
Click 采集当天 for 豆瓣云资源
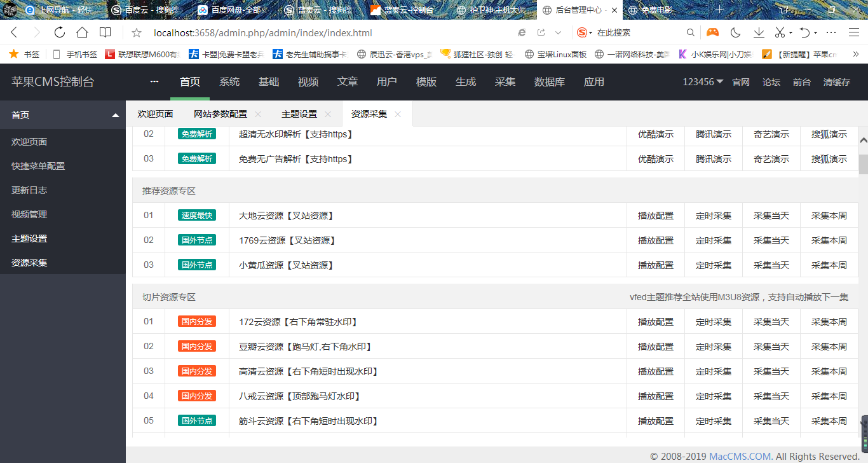[x=771, y=347]
